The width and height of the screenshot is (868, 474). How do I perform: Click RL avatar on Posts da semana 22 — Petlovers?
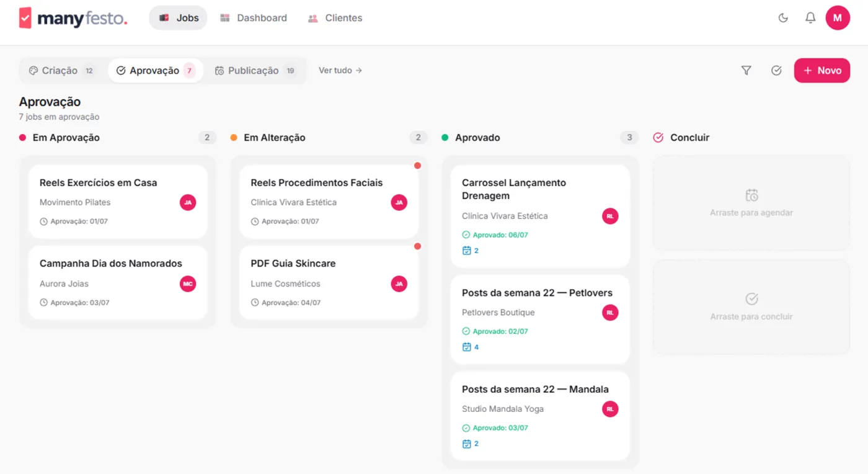pos(610,313)
